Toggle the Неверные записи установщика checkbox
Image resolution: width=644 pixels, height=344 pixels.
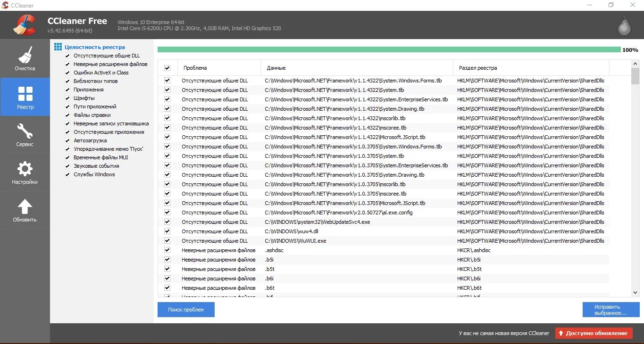(67, 123)
